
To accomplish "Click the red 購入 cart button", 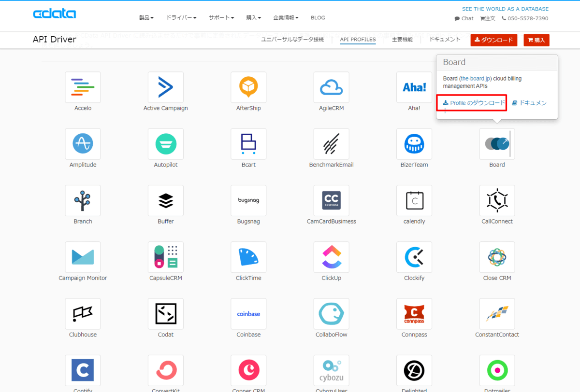I will pos(536,40).
